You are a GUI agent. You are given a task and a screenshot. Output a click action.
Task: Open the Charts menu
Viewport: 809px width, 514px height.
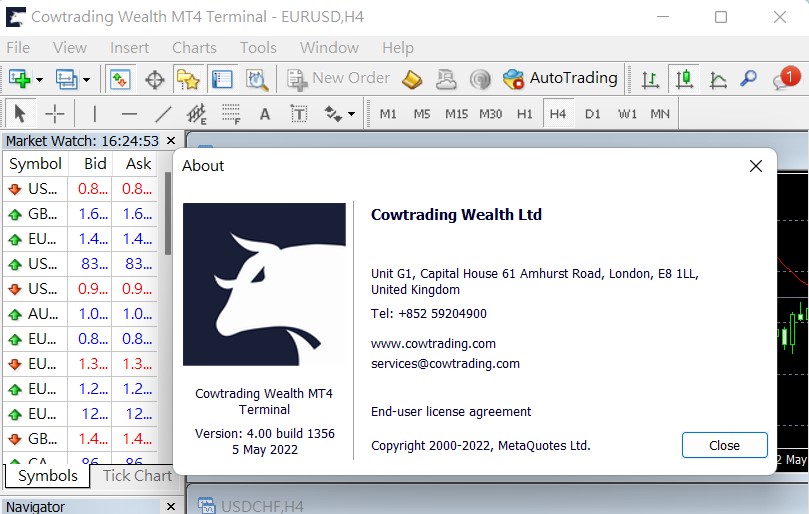[x=194, y=47]
